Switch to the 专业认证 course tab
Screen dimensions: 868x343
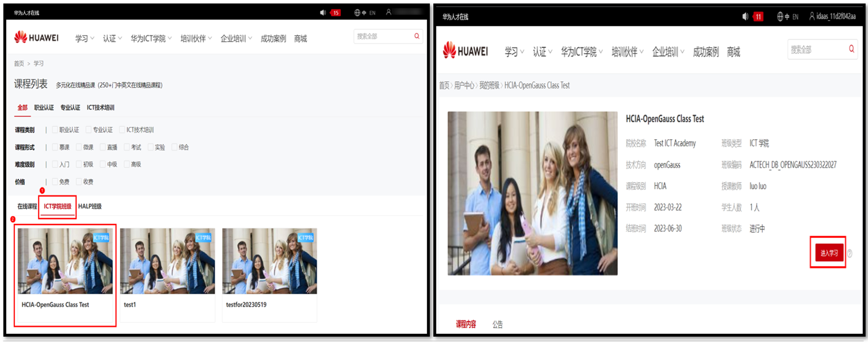(71, 108)
